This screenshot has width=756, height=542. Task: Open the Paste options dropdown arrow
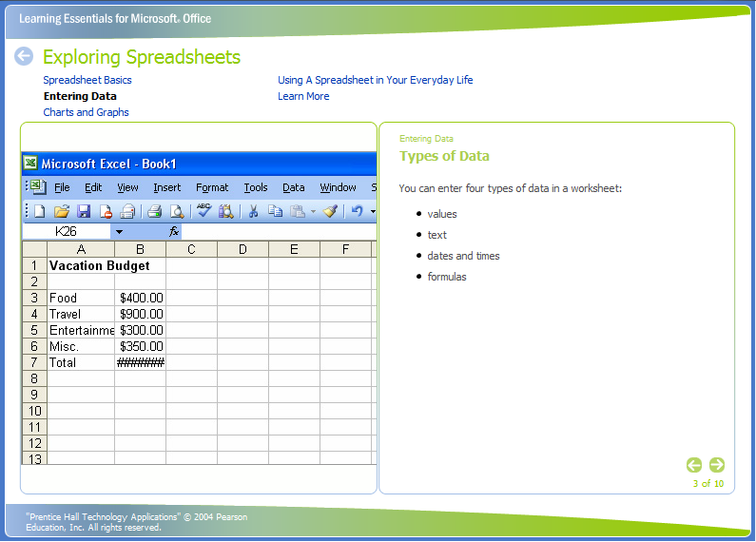tap(313, 212)
